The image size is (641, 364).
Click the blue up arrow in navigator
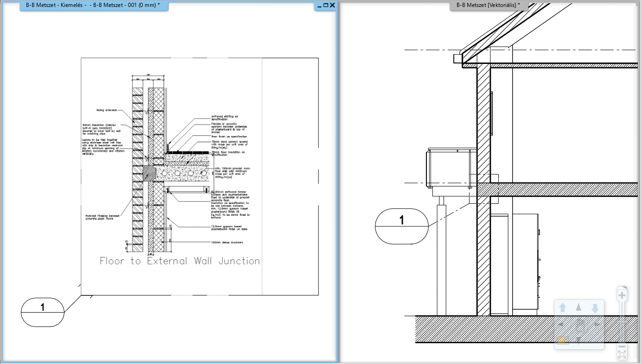(x=563, y=308)
